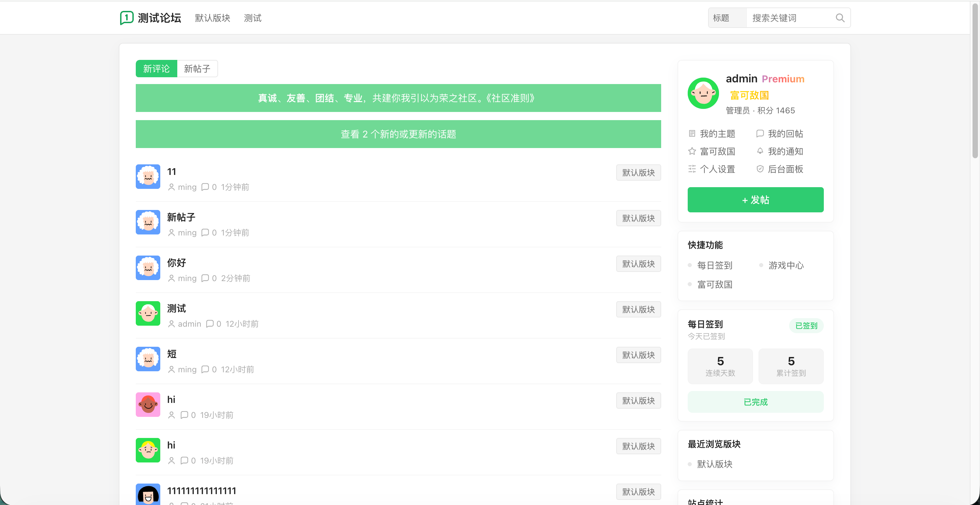Open 富可敌国 in quick functions
Viewport: 980px width, 505px height.
coord(715,284)
